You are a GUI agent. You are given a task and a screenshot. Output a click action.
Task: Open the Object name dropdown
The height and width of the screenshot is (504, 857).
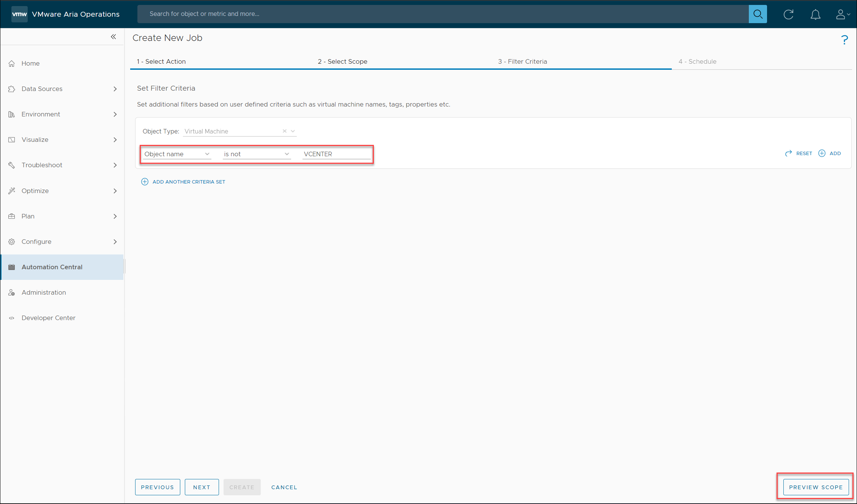click(177, 154)
